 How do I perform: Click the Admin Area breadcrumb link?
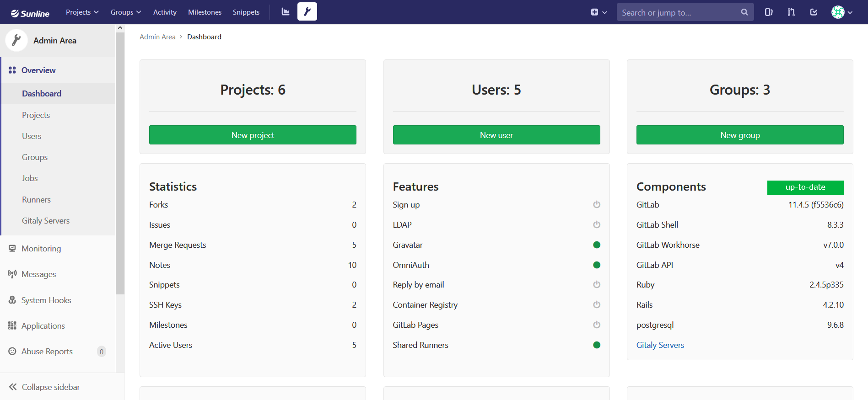click(x=157, y=37)
